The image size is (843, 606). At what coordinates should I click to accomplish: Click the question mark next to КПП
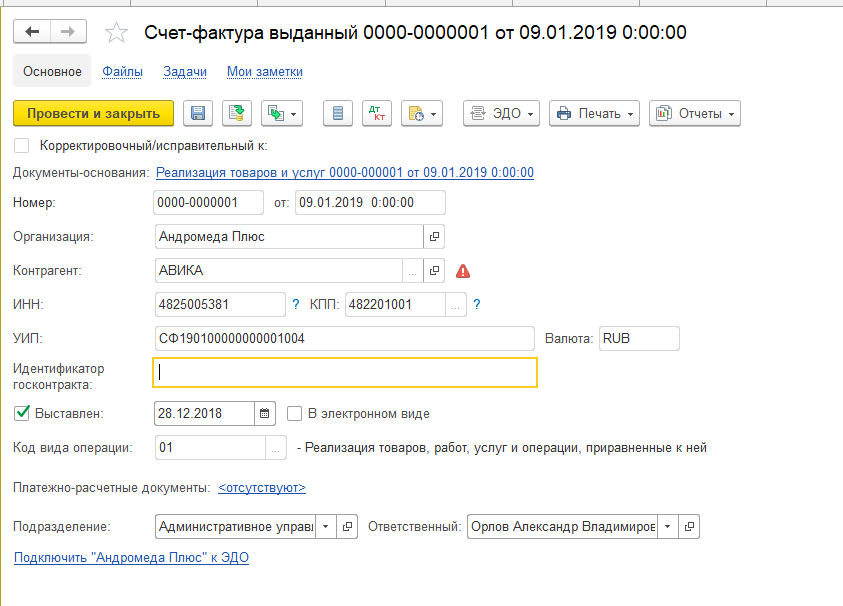[477, 304]
